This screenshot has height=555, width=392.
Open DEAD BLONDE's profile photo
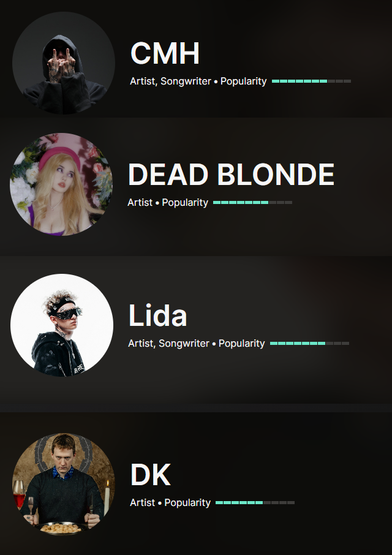pos(61,184)
